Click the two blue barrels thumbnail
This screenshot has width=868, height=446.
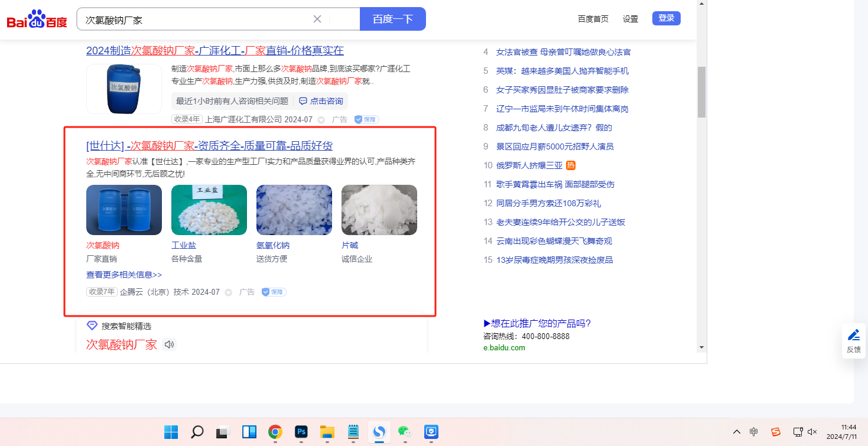coord(124,210)
